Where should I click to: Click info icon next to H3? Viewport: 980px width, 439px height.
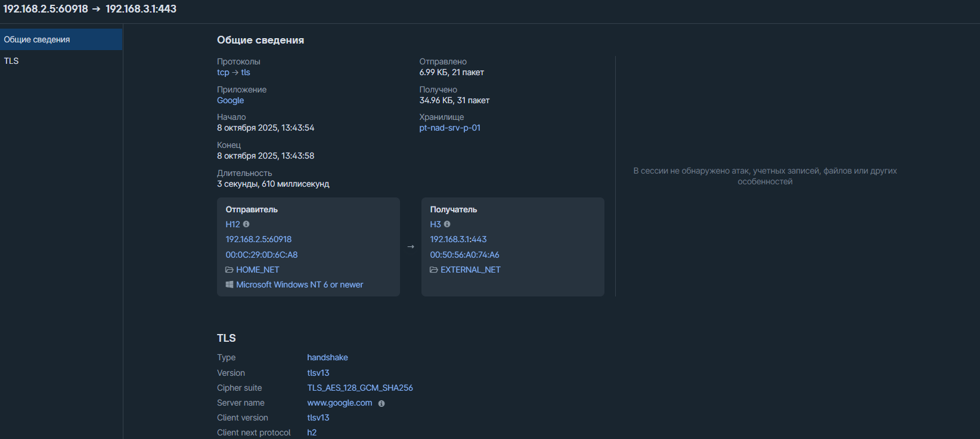pyautogui.click(x=447, y=224)
